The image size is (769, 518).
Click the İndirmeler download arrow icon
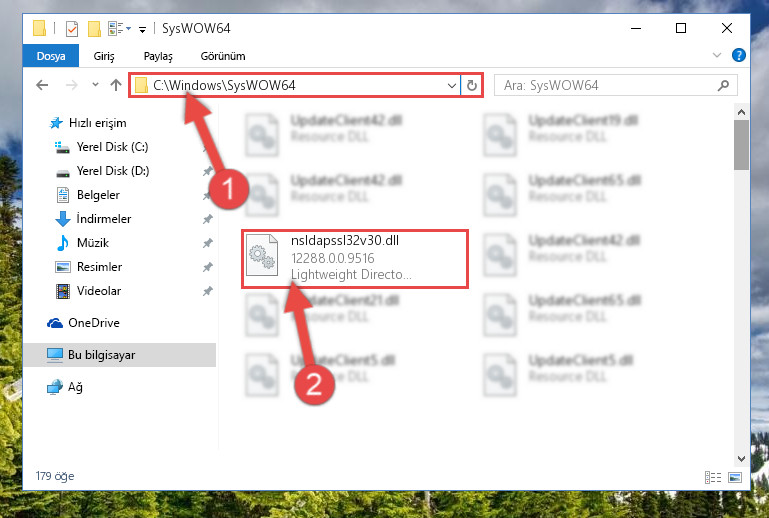click(x=63, y=219)
